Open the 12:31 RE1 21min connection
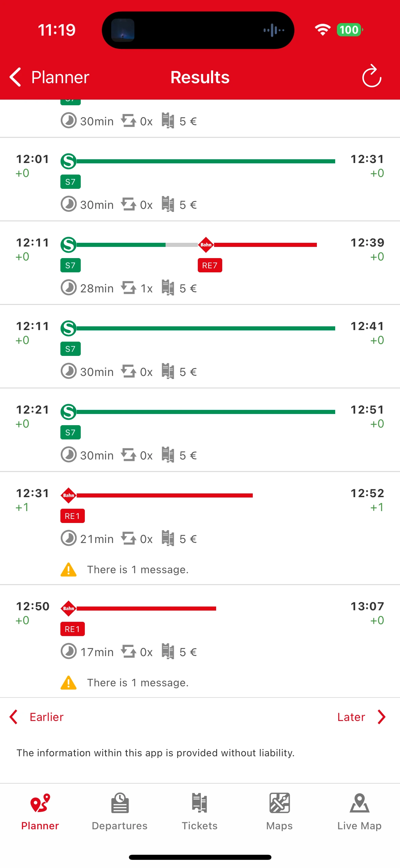This screenshot has width=400, height=868. [x=200, y=528]
